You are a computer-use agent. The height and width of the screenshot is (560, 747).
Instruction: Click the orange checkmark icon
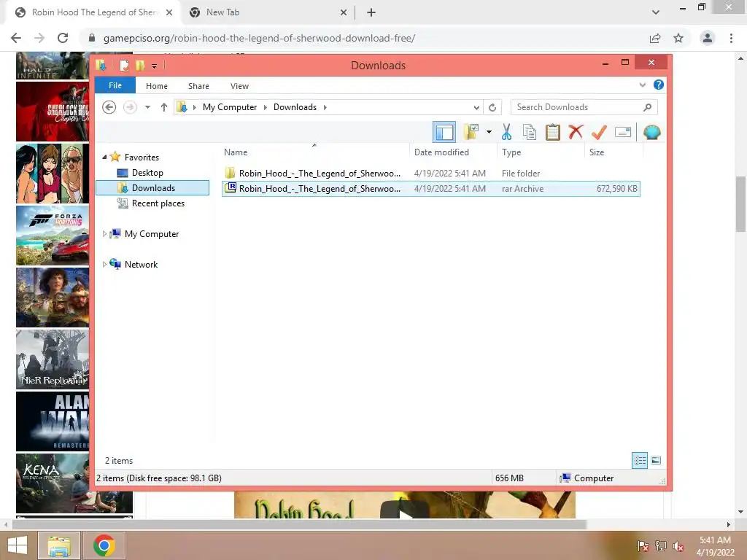[x=599, y=132]
